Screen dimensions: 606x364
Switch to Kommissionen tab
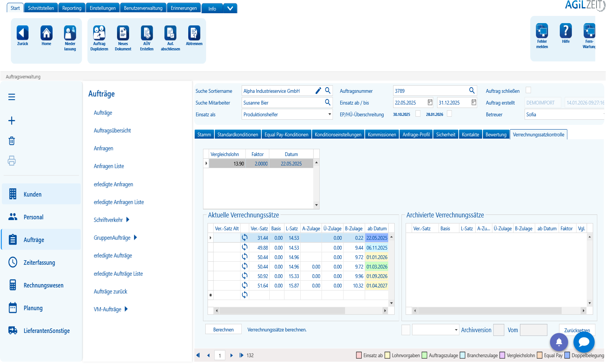tap(382, 134)
